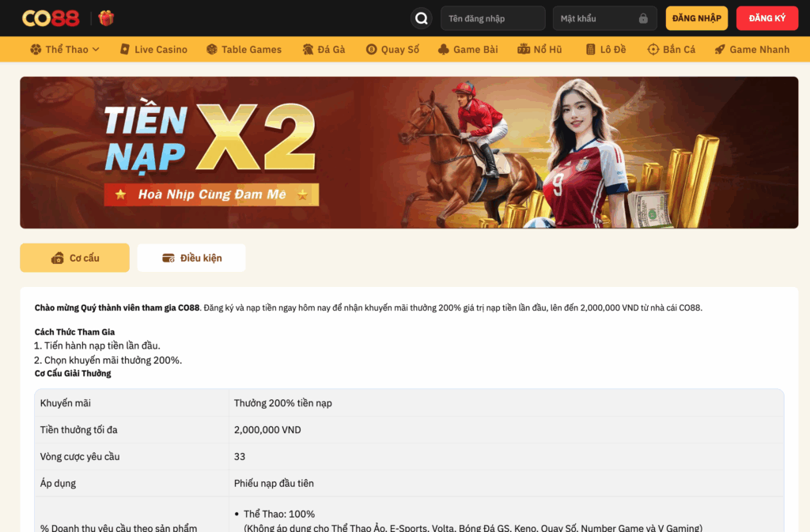This screenshot has width=810, height=532.
Task: Open search with the magnifier icon
Action: click(422, 18)
